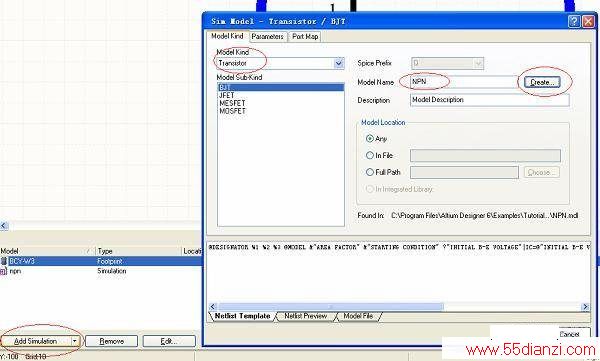Open the Add Simulation dropdown arrow
The image size is (600, 361).
pyautogui.click(x=75, y=341)
